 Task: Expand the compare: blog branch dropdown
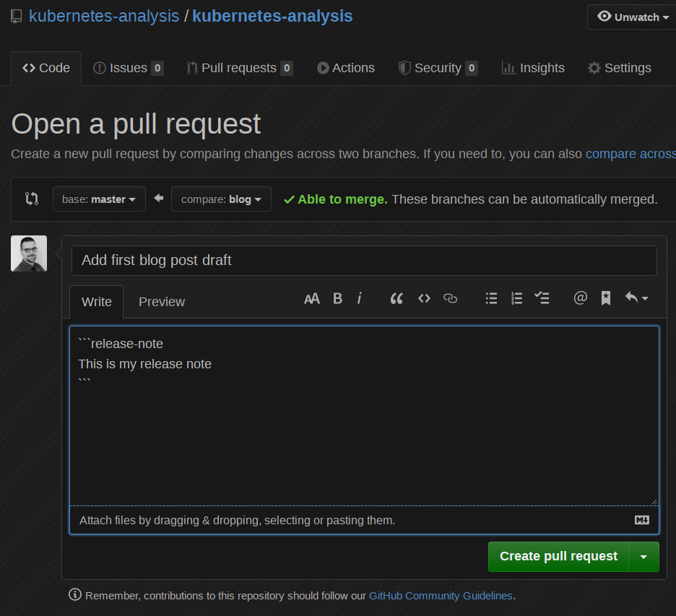point(221,199)
